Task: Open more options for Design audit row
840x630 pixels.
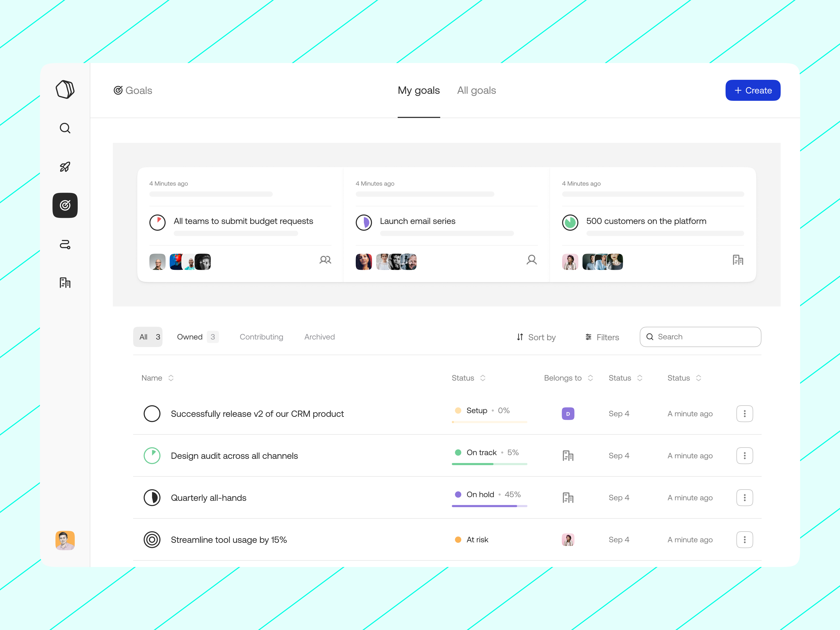Action: [x=744, y=456]
